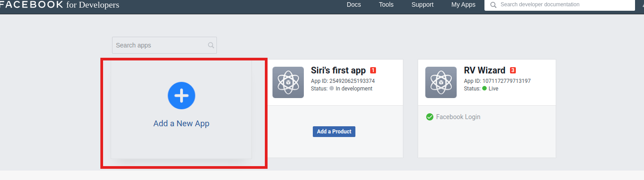Open the My Apps menu
The width and height of the screenshot is (644, 180).
(463, 5)
